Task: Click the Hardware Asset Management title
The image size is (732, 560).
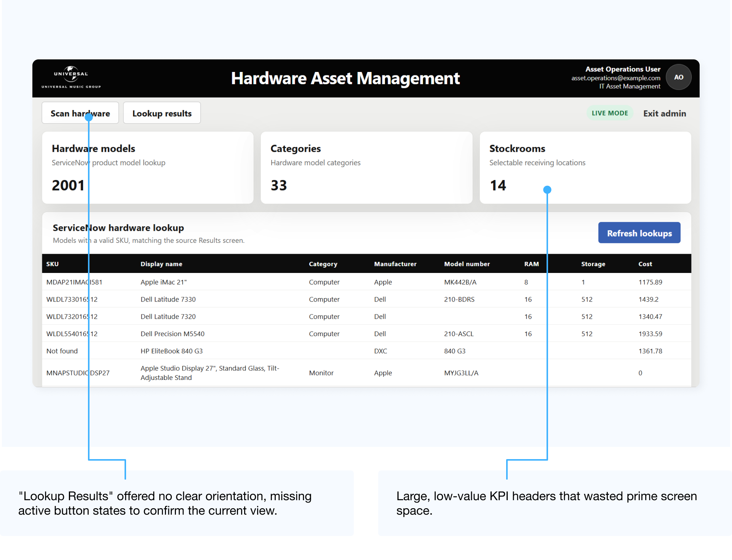Action: 345,78
